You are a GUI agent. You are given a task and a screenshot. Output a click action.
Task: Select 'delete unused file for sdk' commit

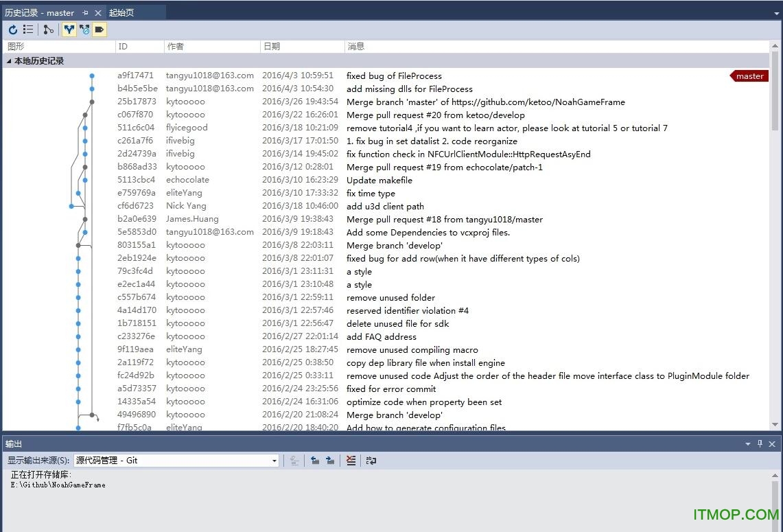coord(386,323)
